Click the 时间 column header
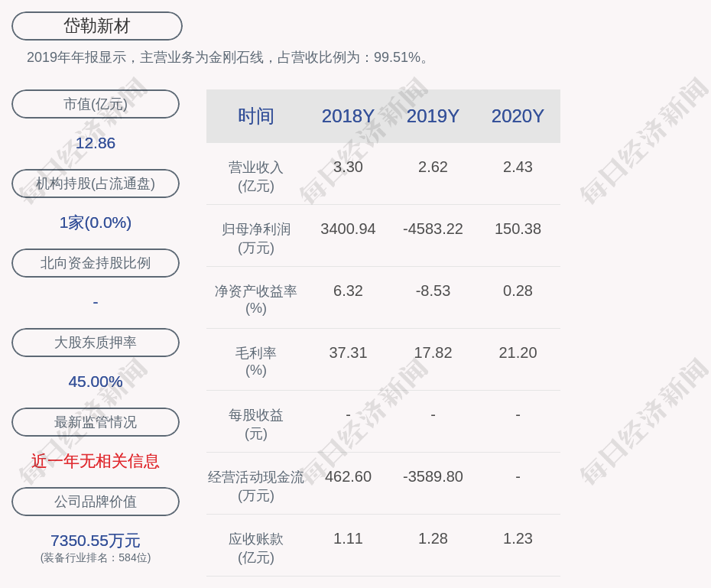The image size is (711, 588). [x=256, y=116]
